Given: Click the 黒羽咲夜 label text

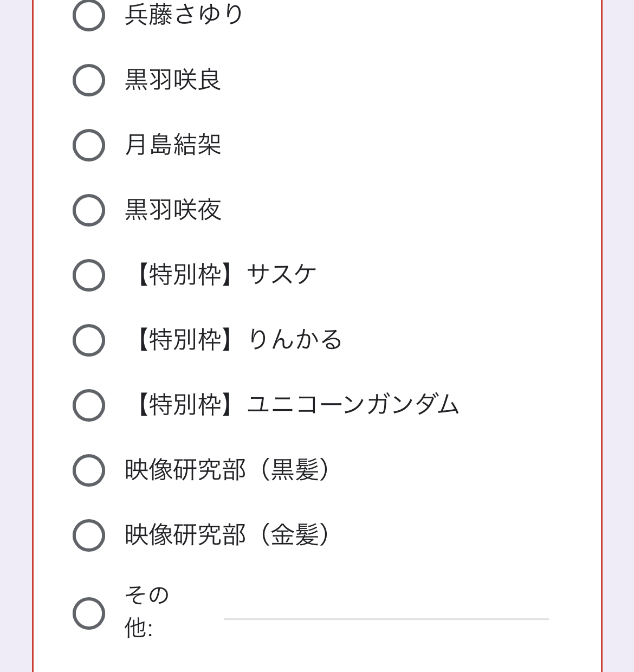Looking at the screenshot, I should click(173, 210).
